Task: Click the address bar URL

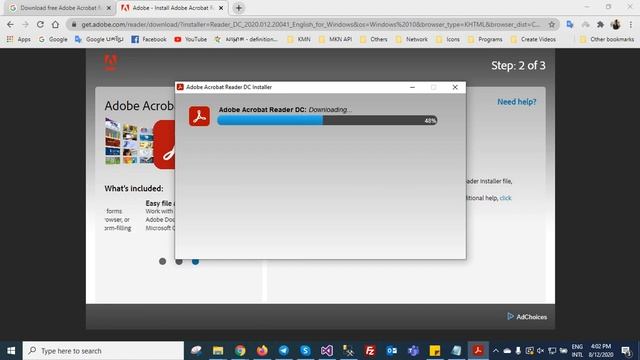Action: coord(310,24)
